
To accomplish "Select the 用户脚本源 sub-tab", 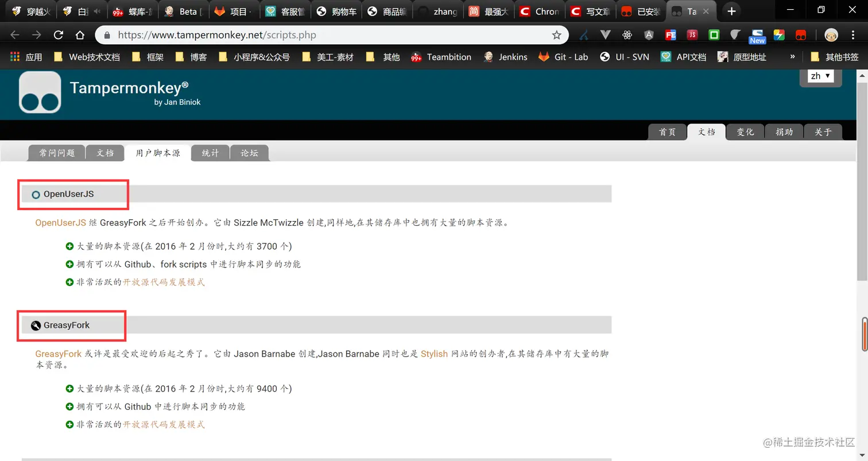I will [158, 153].
